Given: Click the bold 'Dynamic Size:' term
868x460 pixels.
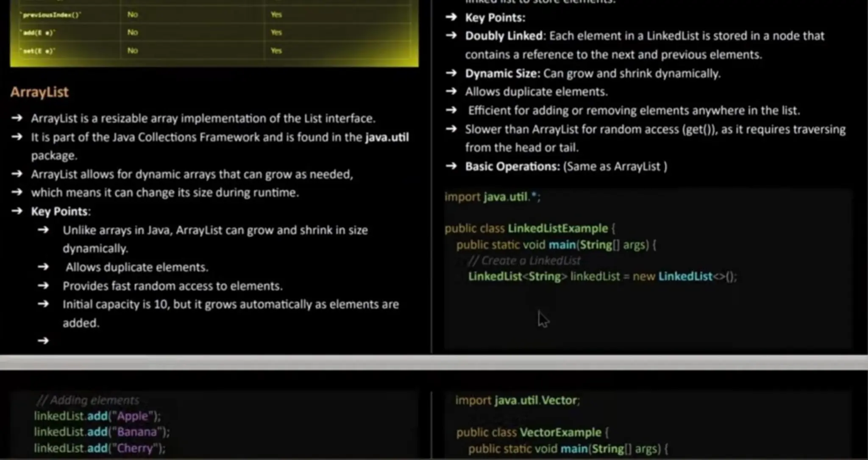Looking at the screenshot, I should coord(502,74).
